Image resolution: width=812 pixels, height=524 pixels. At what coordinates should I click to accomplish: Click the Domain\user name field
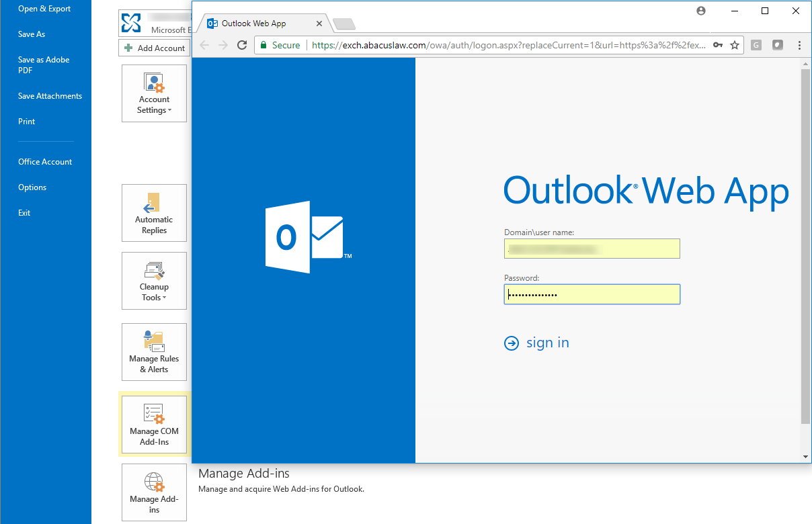pyautogui.click(x=592, y=249)
